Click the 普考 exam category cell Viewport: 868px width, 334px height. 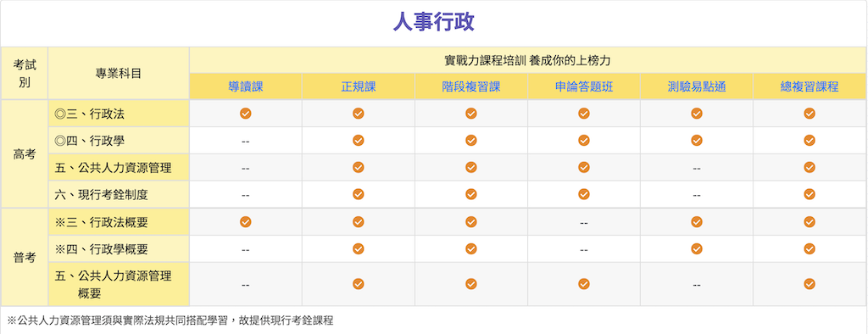point(25,258)
